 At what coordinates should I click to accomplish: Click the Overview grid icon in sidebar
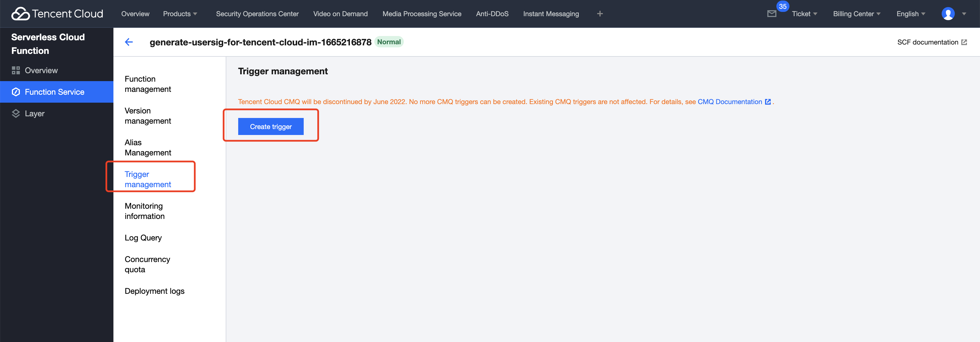tap(16, 70)
